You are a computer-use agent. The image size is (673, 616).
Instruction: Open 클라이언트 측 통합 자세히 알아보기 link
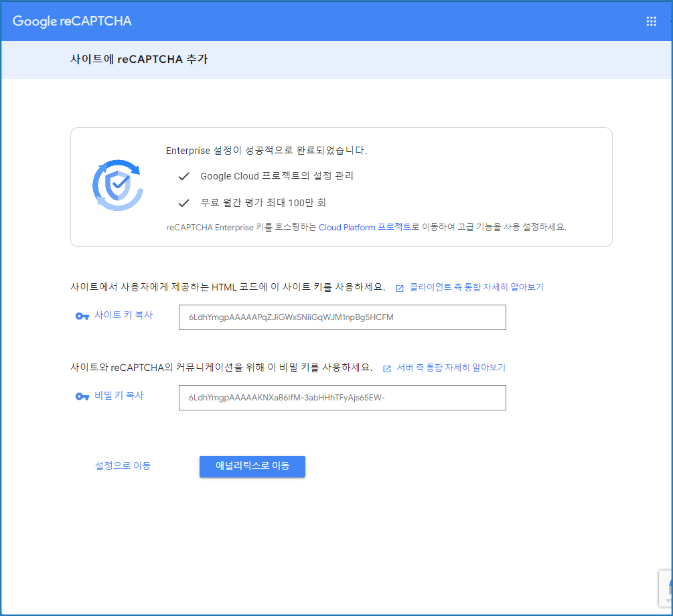[x=476, y=287]
